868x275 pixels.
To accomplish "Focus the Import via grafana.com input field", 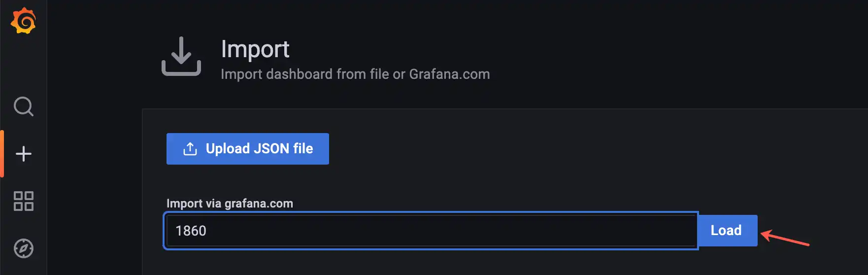I will 431,231.
